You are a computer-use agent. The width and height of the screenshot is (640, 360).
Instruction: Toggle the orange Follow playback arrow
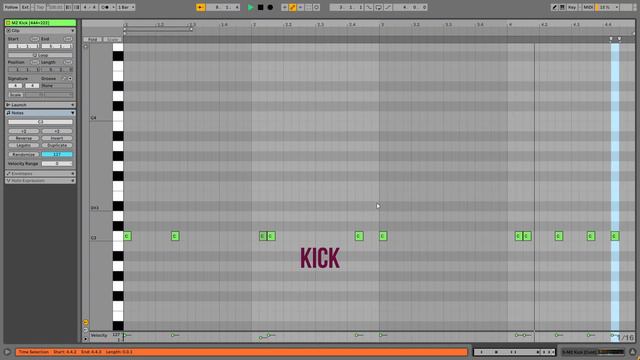201,7
